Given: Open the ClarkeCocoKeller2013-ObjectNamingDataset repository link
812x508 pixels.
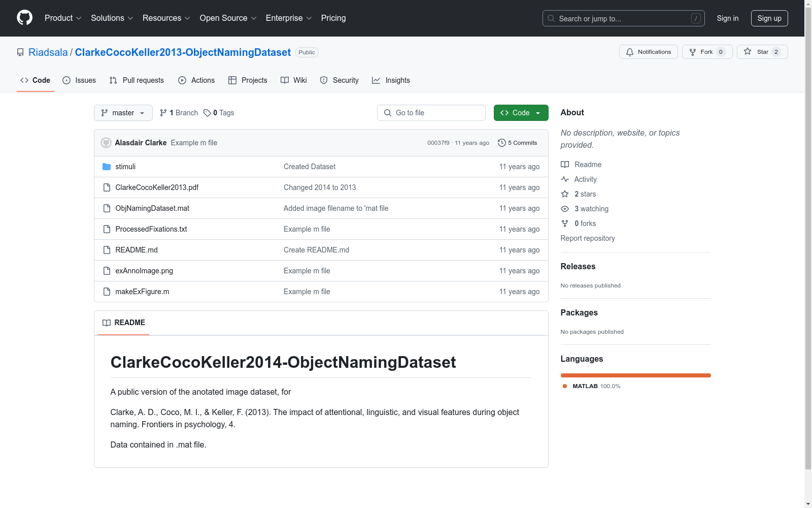Looking at the screenshot, I should point(183,52).
